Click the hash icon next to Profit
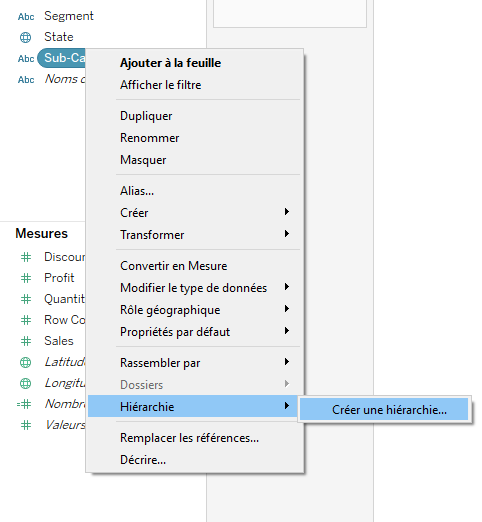Image resolution: width=482 pixels, height=522 pixels. click(26, 278)
